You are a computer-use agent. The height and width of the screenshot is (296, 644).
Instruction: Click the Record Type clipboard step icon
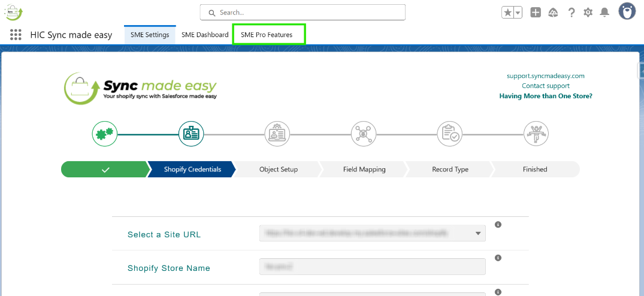pos(450,134)
